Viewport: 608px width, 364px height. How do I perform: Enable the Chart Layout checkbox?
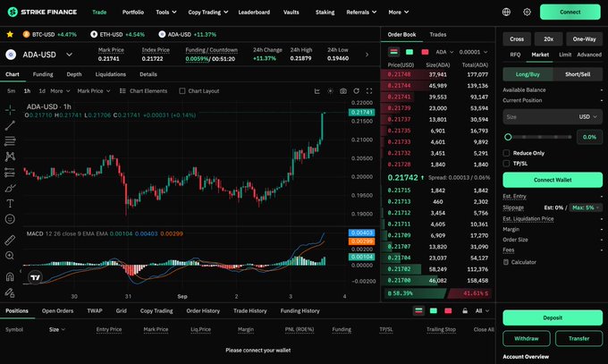point(182,91)
